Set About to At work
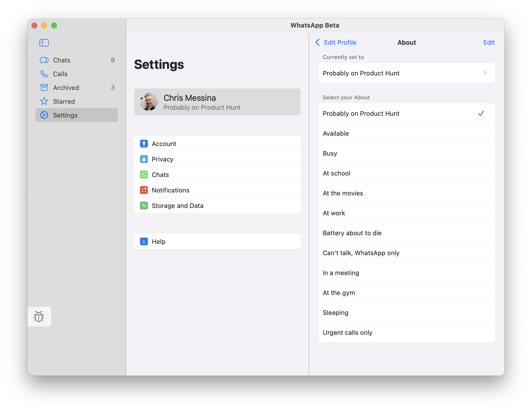 tap(406, 213)
